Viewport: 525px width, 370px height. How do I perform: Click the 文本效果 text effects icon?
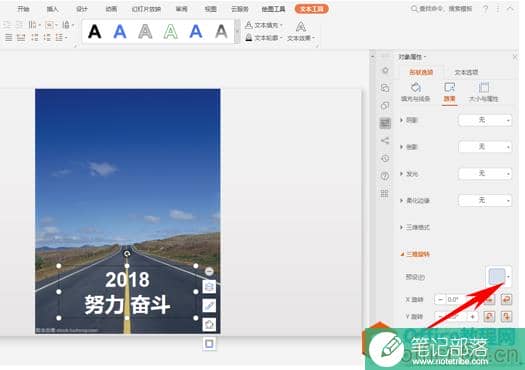(301, 26)
